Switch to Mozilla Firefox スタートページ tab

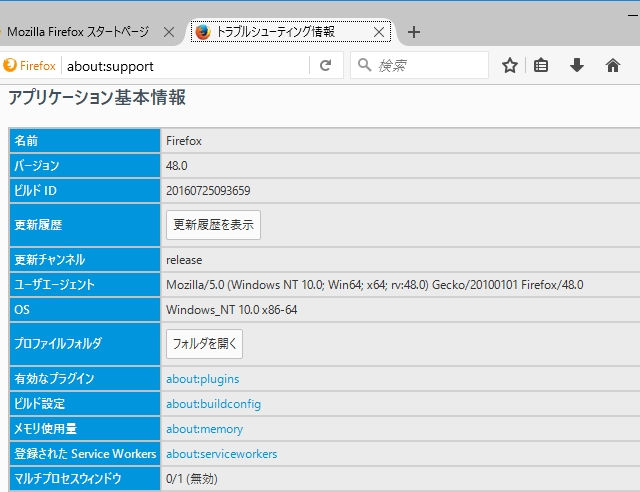(x=78, y=32)
